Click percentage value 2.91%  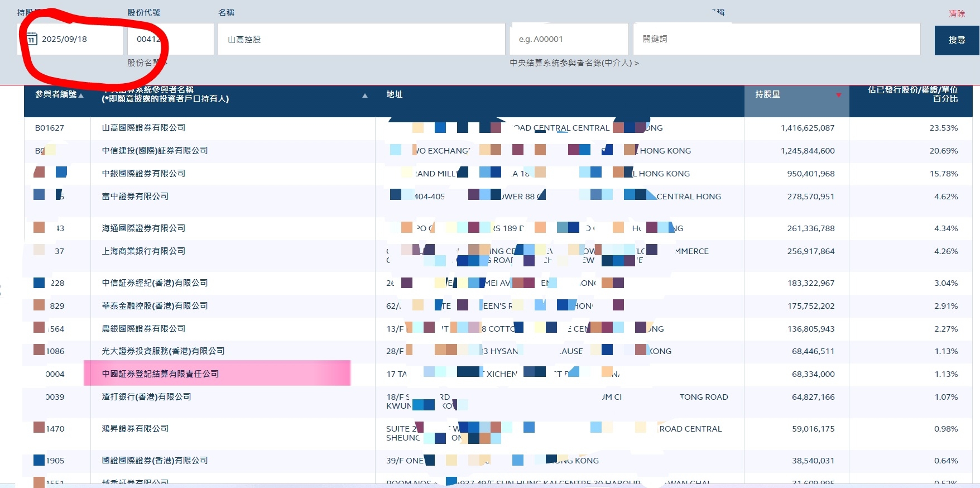(x=946, y=306)
